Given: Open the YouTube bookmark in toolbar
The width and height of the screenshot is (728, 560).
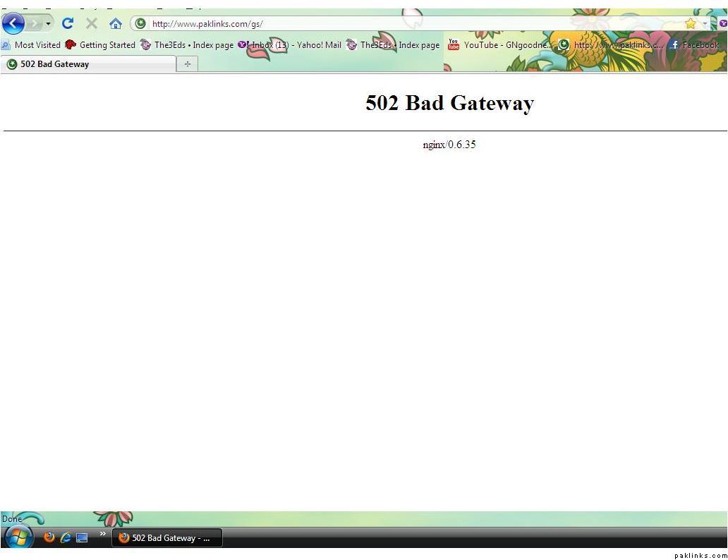Looking at the screenshot, I should pyautogui.click(x=500, y=45).
